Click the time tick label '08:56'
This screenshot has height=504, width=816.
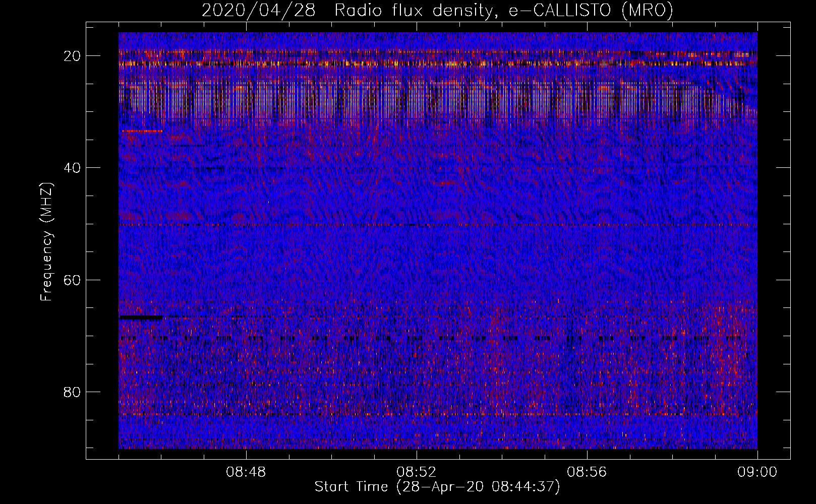[x=587, y=472]
